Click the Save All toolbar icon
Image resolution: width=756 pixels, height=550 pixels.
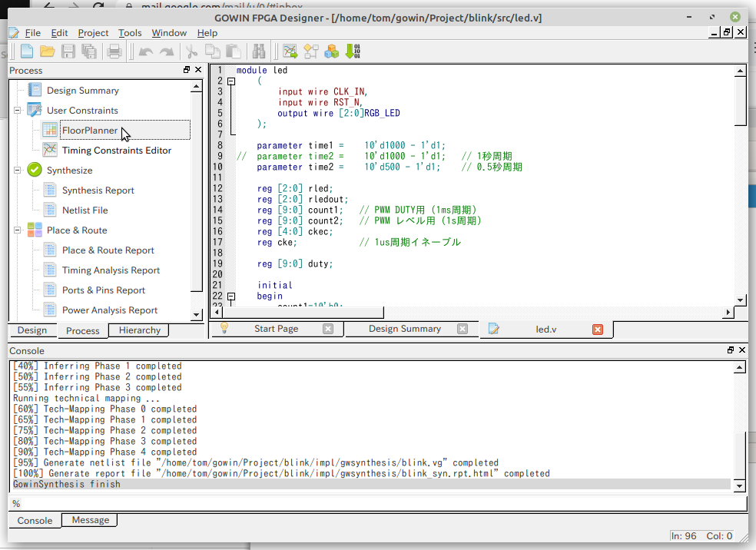pos(89,51)
